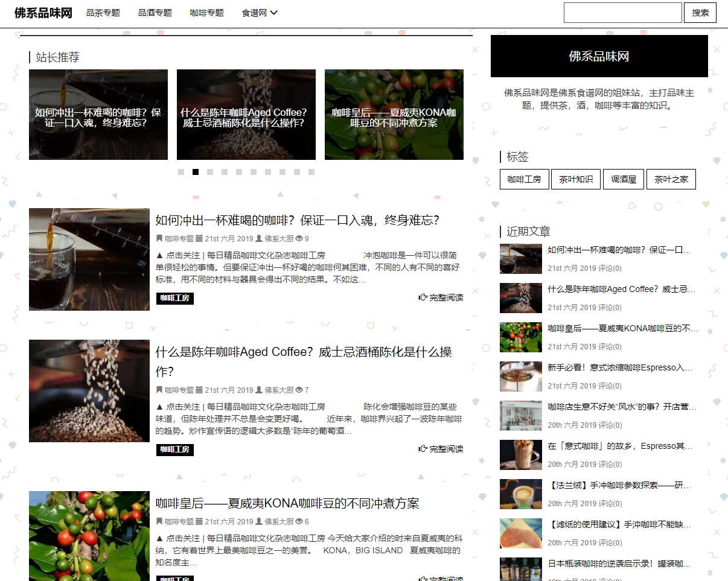Select the 茶叶知识 tag
Image resolution: width=728 pixels, height=581 pixels.
coord(576,179)
